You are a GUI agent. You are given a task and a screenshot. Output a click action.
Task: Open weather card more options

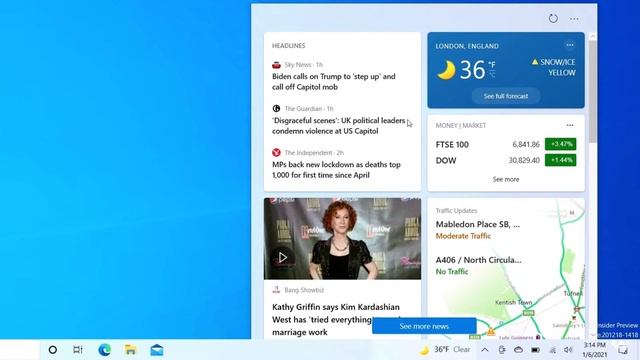point(570,45)
